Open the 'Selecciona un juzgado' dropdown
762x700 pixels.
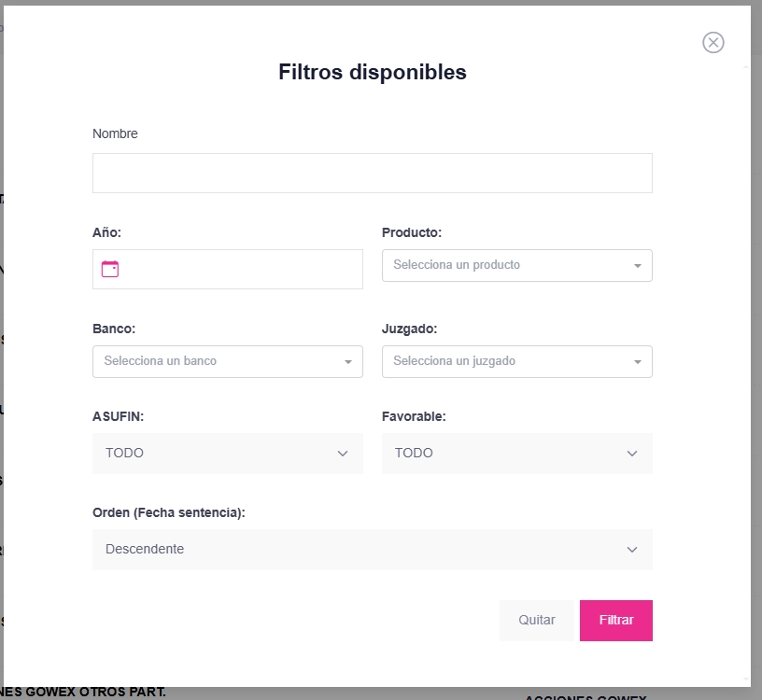click(504, 361)
